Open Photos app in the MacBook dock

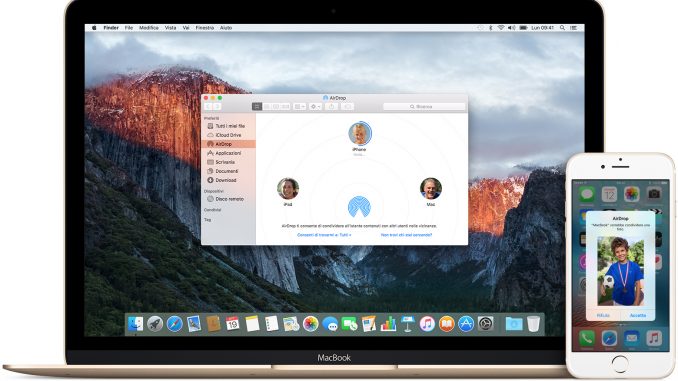point(310,323)
